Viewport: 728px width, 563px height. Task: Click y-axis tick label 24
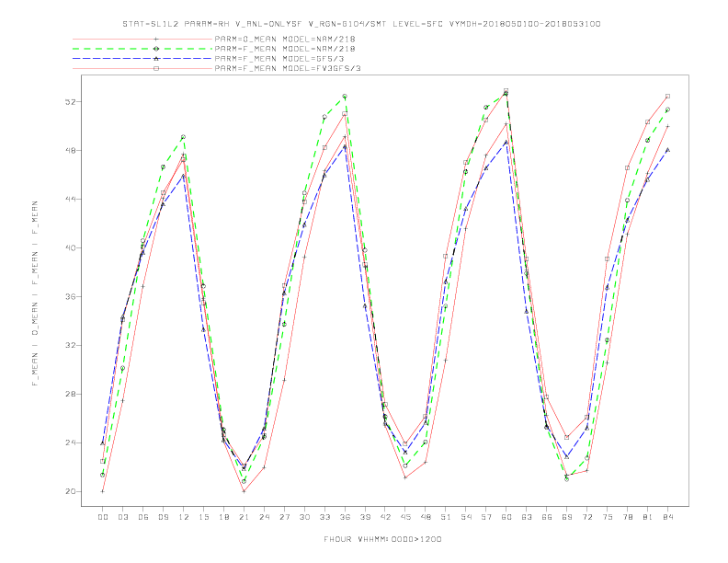(70, 442)
